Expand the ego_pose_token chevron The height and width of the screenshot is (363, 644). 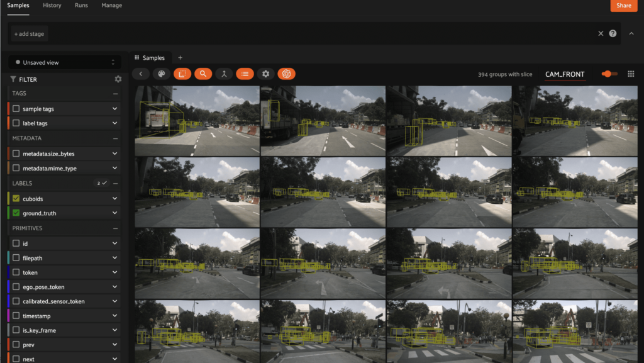point(114,287)
